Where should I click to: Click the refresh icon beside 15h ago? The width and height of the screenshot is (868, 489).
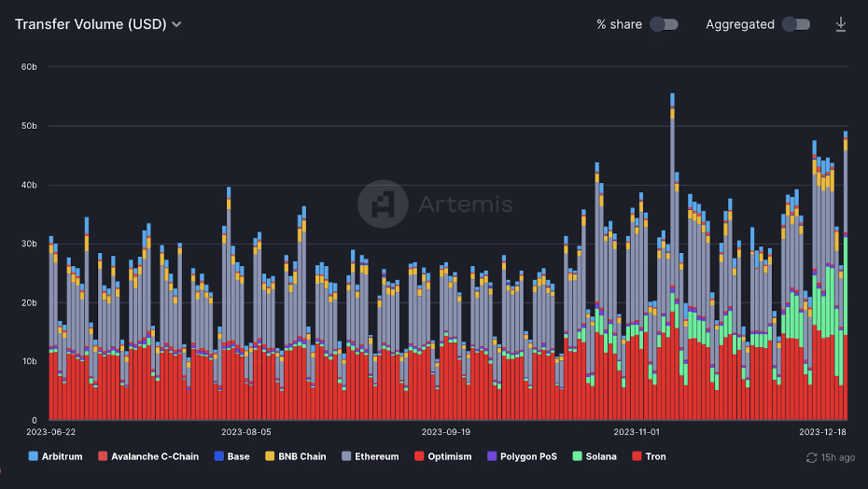[812, 457]
